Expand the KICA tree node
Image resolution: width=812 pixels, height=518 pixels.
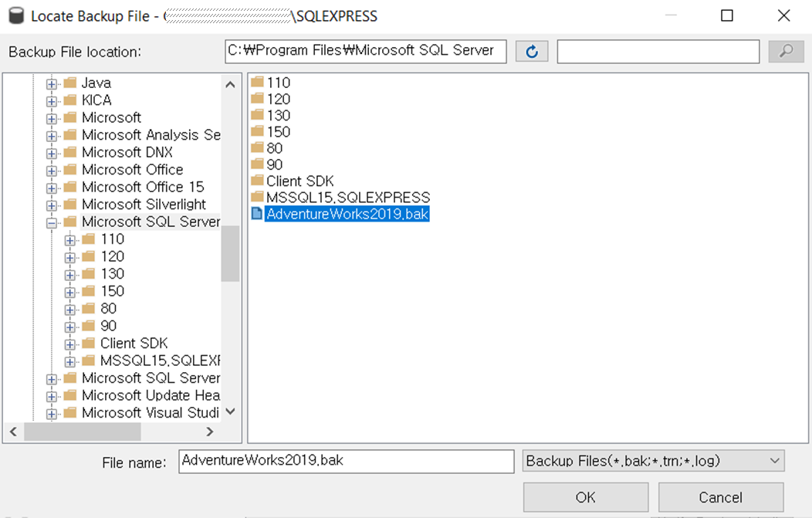51,101
